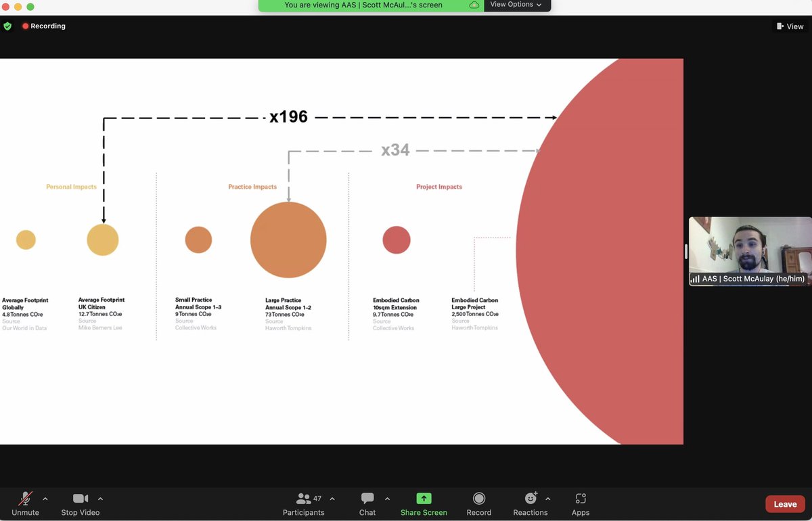
Task: Open the Participants panel
Action: tap(304, 504)
